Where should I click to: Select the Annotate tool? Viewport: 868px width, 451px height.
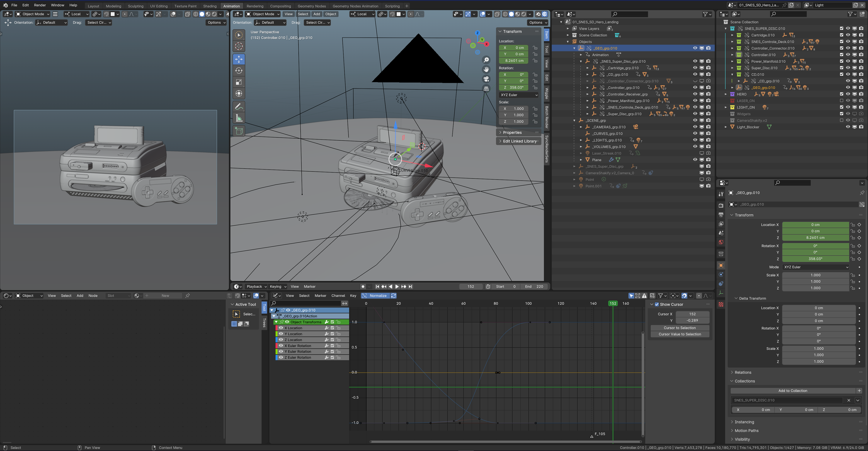(238, 107)
